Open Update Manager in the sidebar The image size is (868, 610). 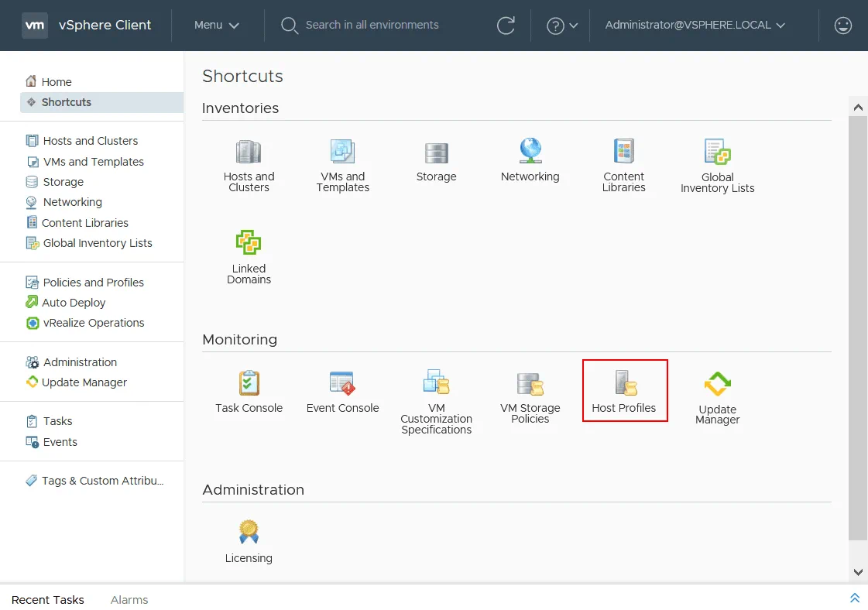(84, 382)
